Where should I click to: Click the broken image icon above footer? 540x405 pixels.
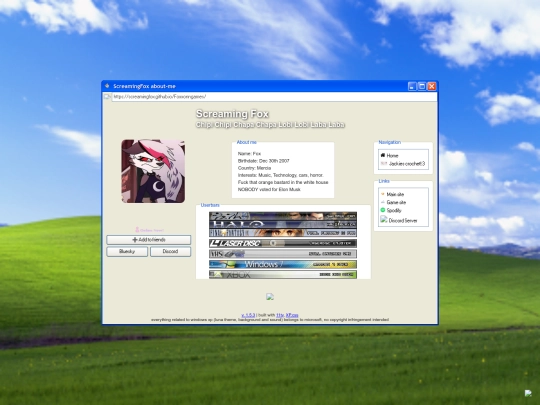click(x=270, y=297)
